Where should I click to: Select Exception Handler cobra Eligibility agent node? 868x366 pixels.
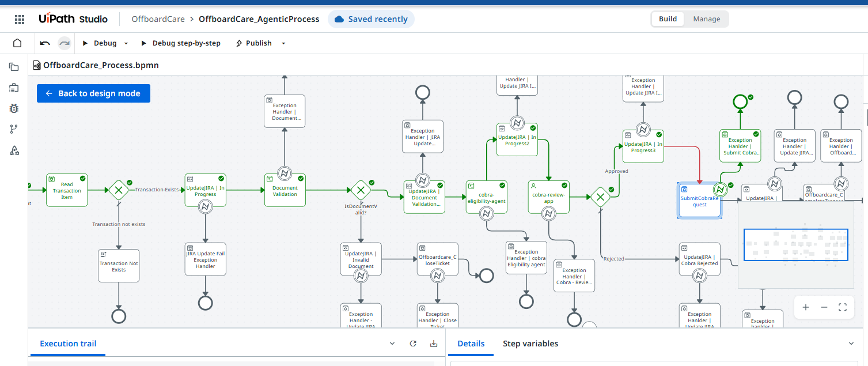526,258
